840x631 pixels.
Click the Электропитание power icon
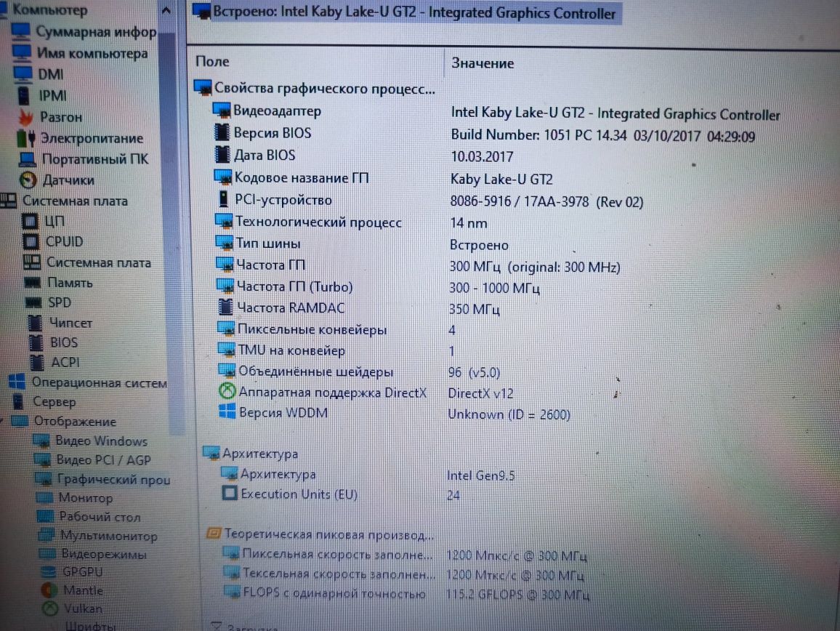click(25, 138)
